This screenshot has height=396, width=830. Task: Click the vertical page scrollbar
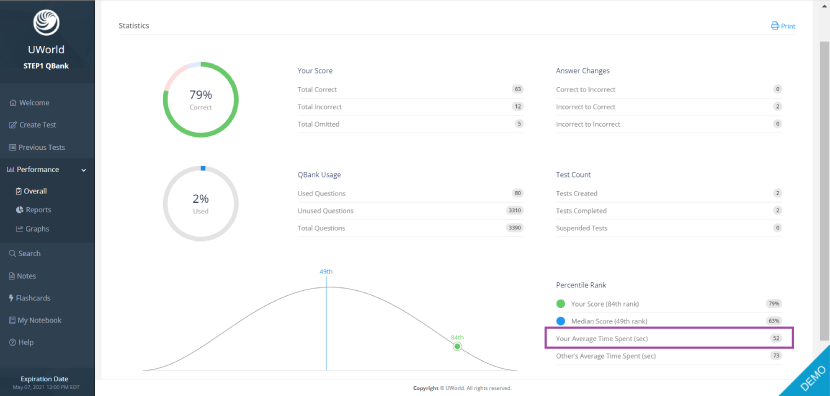coord(825,191)
